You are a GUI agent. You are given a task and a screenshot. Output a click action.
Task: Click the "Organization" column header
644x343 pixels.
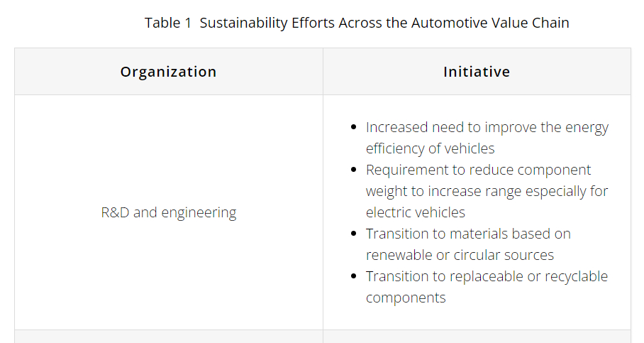[168, 72]
